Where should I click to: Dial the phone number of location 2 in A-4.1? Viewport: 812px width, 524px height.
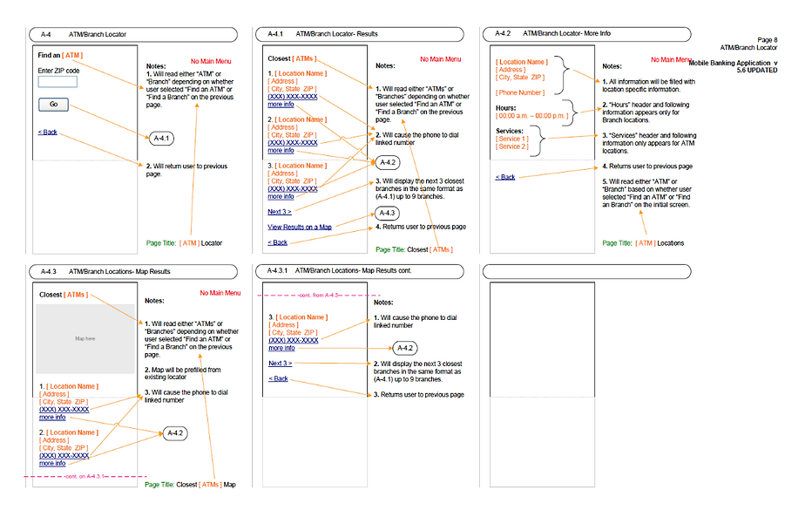(x=293, y=142)
